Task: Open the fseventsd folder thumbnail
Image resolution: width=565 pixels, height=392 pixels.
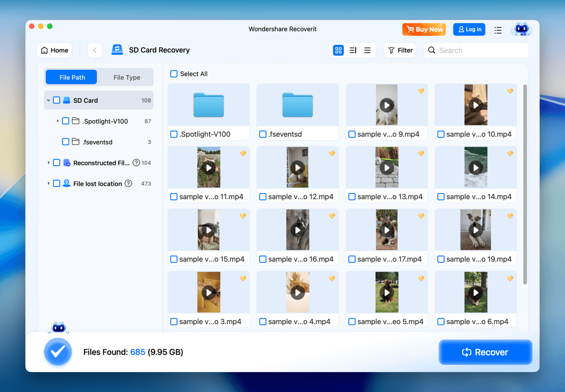Action: pos(297,105)
